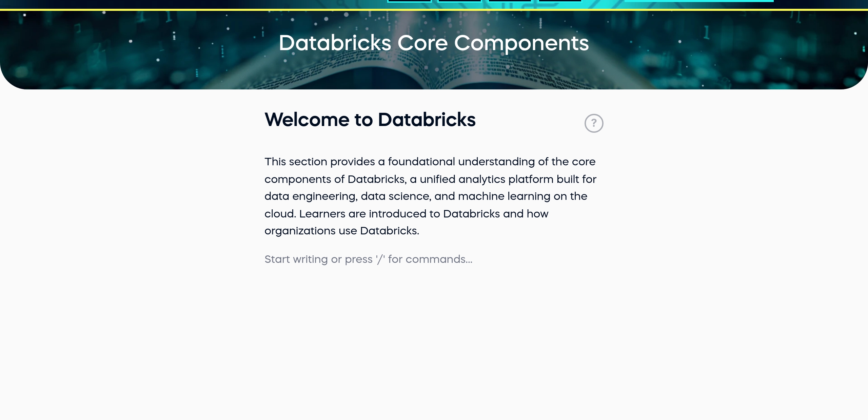The width and height of the screenshot is (868, 420).
Task: Click the line starting 'data engineering, data science'
Action: pos(426,196)
